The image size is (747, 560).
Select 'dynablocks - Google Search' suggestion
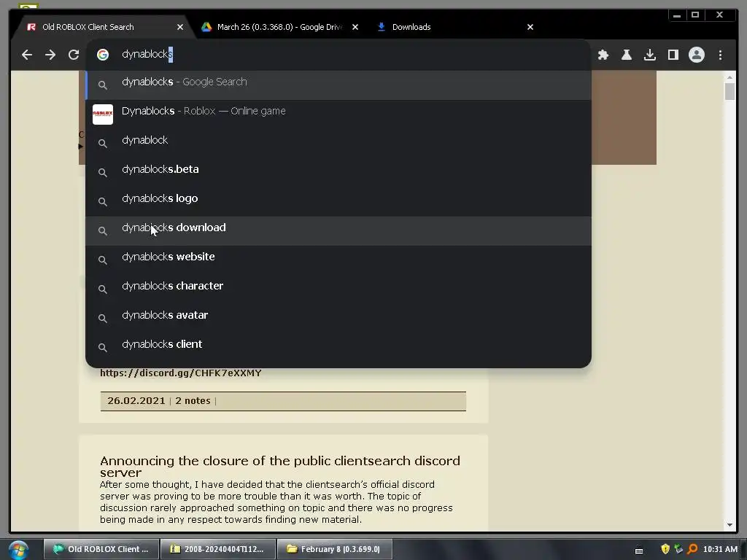point(338,85)
